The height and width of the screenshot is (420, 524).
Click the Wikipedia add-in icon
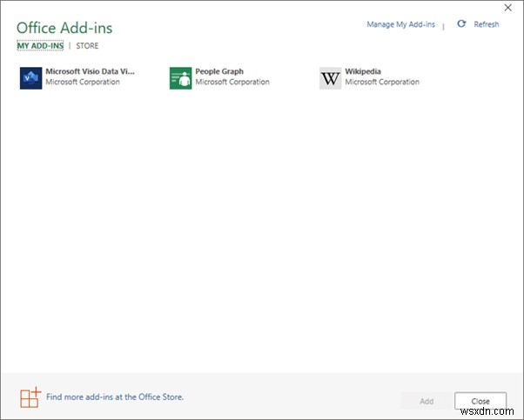pyautogui.click(x=330, y=78)
